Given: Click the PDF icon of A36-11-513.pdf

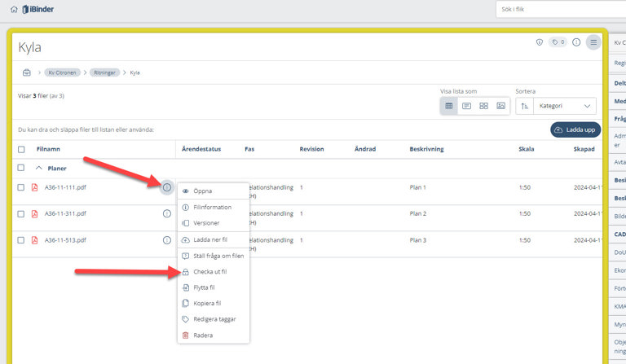Looking at the screenshot, I should tap(35, 240).
